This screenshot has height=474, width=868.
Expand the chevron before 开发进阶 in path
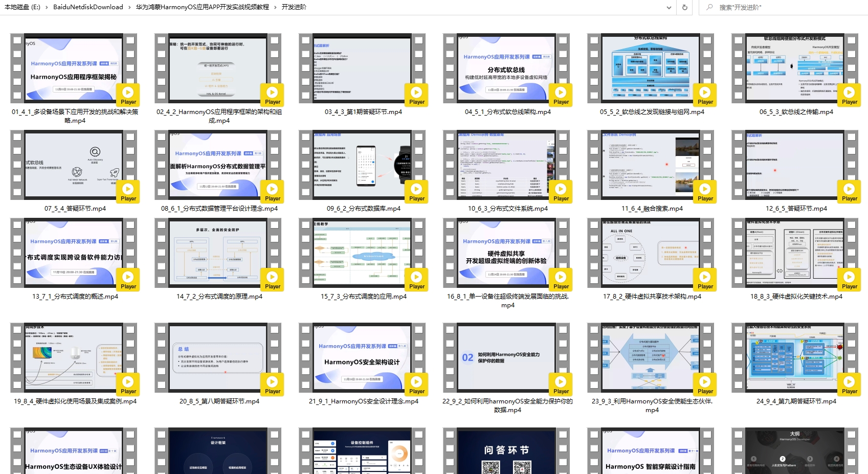point(275,7)
